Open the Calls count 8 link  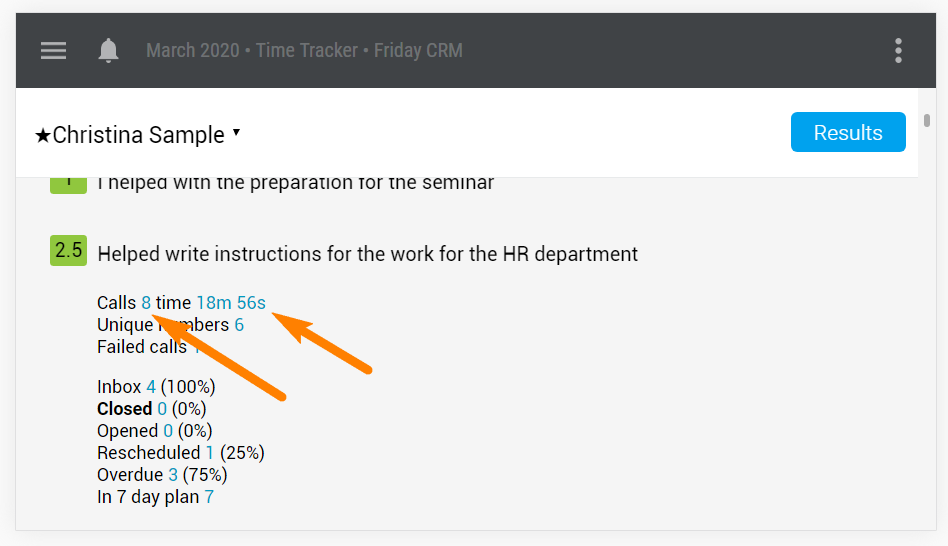pyautogui.click(x=146, y=302)
